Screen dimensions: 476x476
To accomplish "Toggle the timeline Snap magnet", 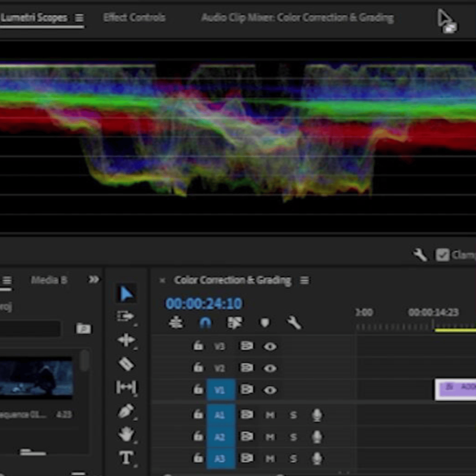I will coord(205,322).
